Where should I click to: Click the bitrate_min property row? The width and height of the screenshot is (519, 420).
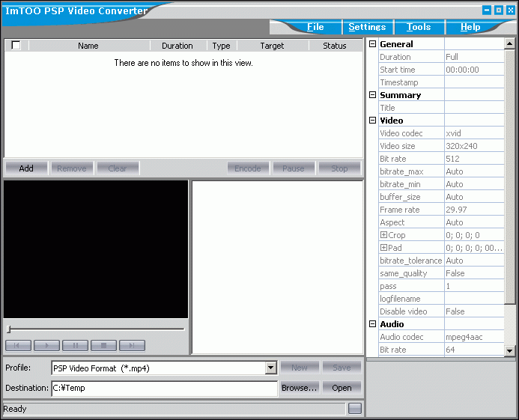click(x=441, y=184)
